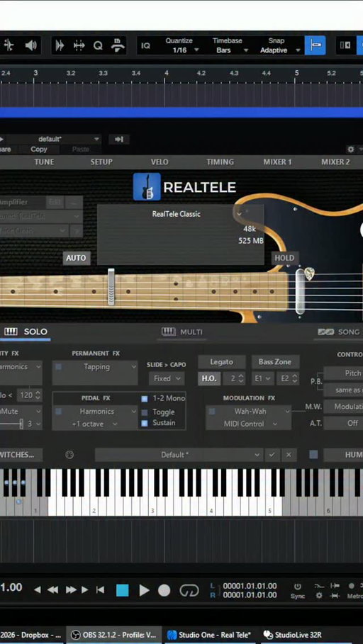Switch to MULTI mode tab
This screenshot has height=644, width=363.
click(181, 332)
